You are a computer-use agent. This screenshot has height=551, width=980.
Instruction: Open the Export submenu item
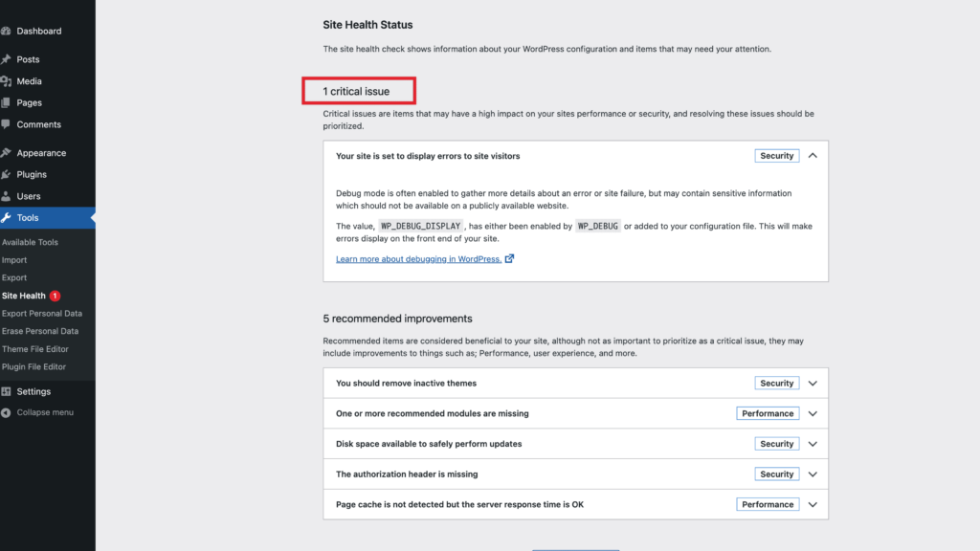(x=14, y=277)
